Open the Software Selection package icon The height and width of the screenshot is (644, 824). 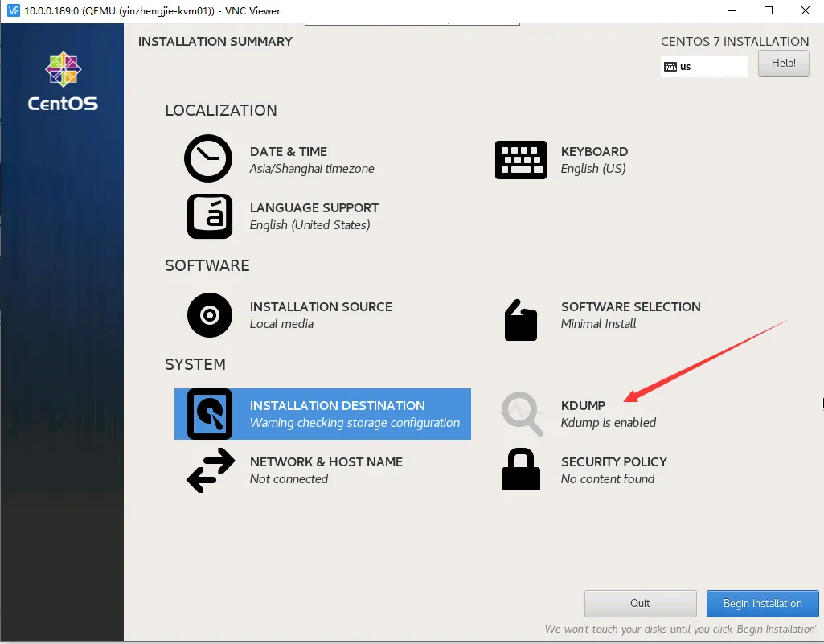pyautogui.click(x=521, y=320)
